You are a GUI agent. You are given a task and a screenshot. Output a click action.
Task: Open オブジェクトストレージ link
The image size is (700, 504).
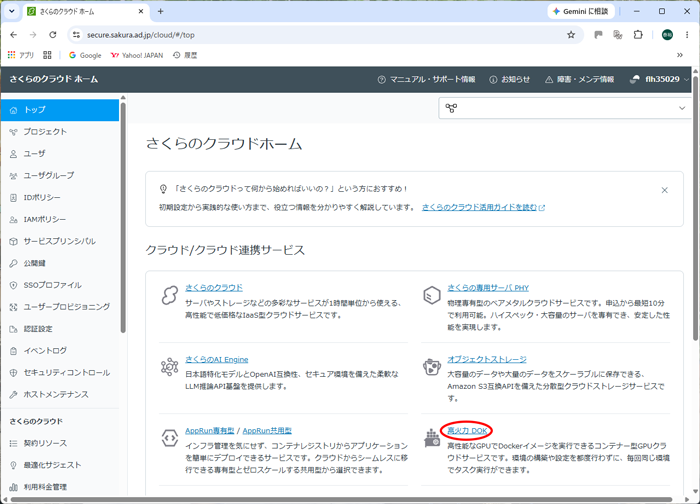click(x=487, y=359)
